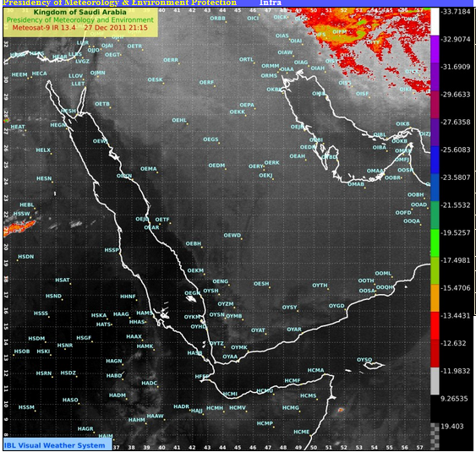Image resolution: width=476 pixels, height=452 pixels.
Task: Click the HCMF station label in Somalia
Action: pyautogui.click(x=293, y=380)
